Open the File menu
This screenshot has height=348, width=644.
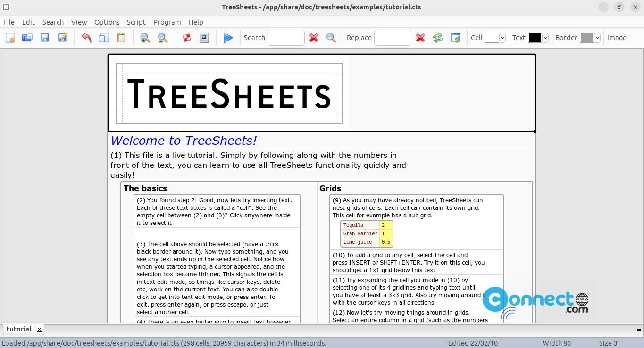pos(9,22)
